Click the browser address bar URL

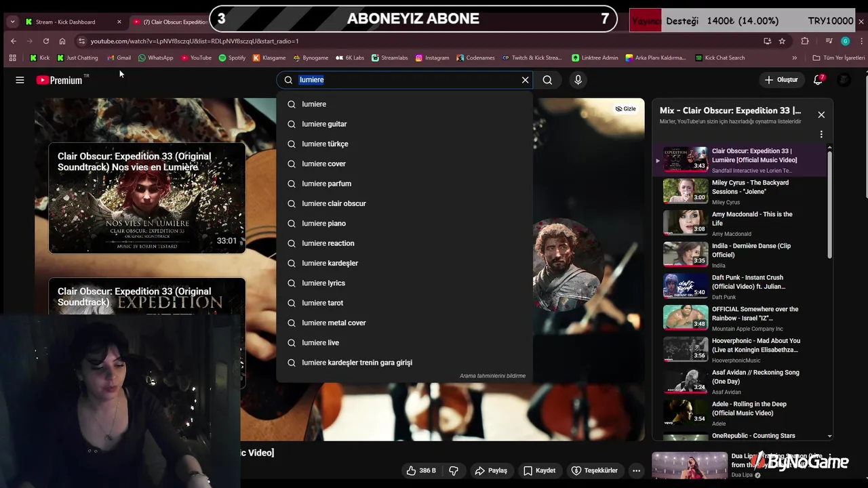click(195, 41)
